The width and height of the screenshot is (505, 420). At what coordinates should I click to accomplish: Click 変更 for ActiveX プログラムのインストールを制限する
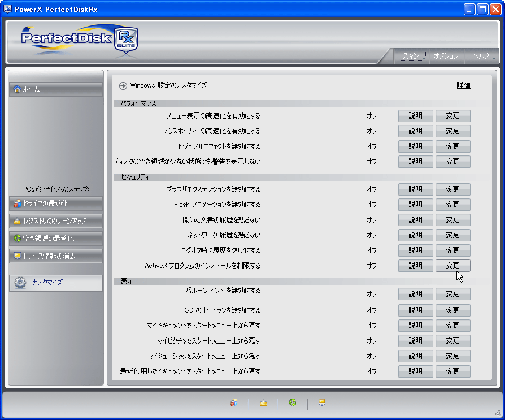click(x=453, y=266)
